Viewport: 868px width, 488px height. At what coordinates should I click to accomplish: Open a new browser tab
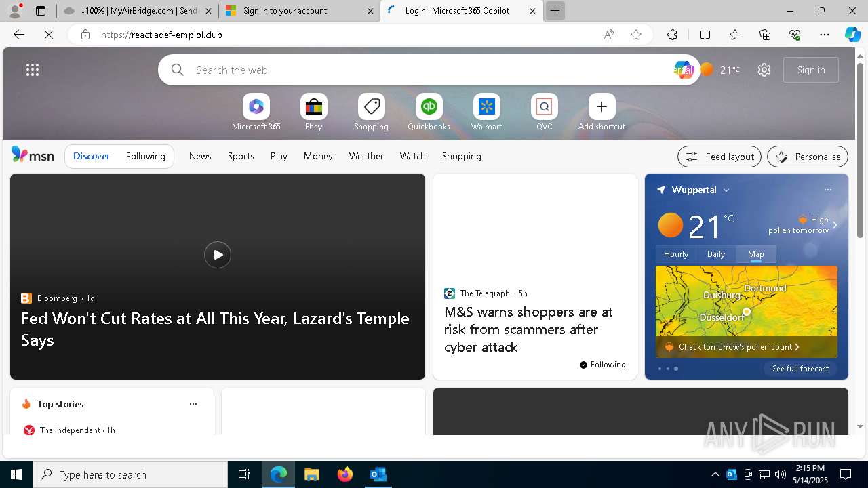pos(555,11)
